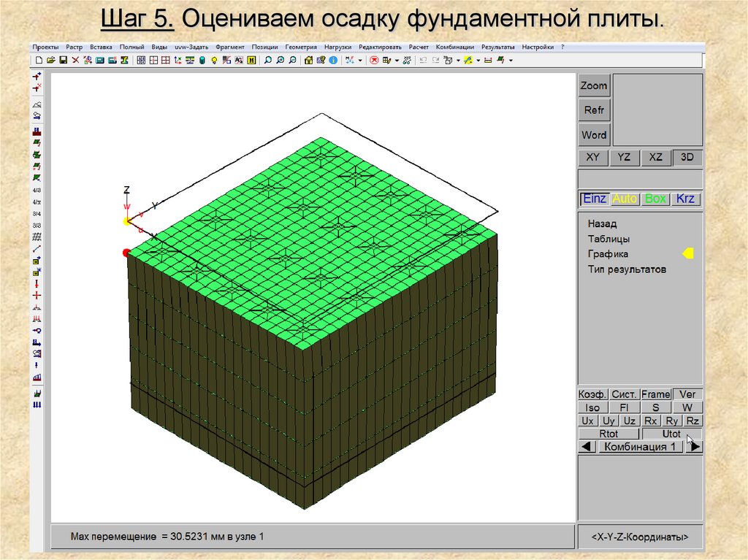The width and height of the screenshot is (748, 560).
Task: Open the Результаты menu
Action: pos(497,47)
